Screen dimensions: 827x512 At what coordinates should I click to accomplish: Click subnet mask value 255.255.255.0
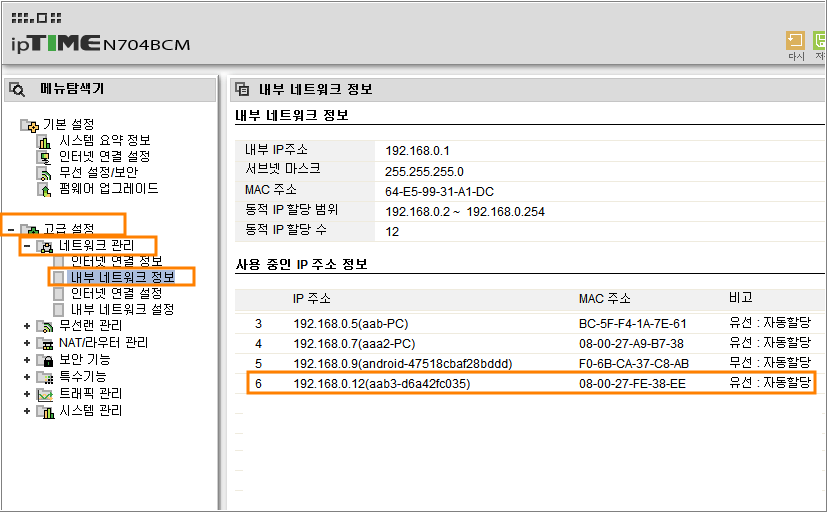click(x=424, y=171)
